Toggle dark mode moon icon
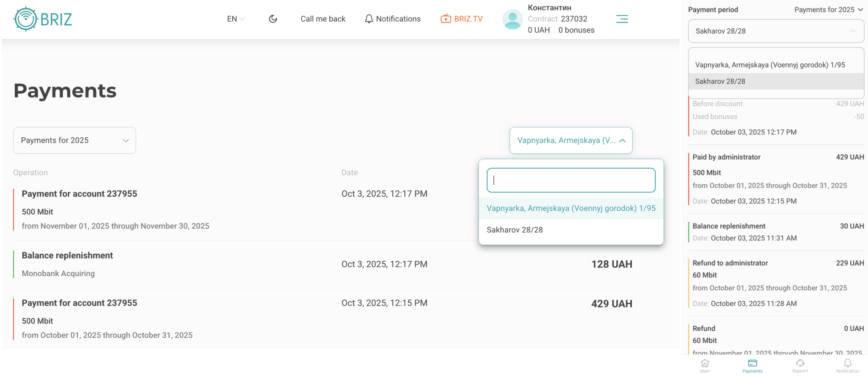 pyautogui.click(x=273, y=19)
